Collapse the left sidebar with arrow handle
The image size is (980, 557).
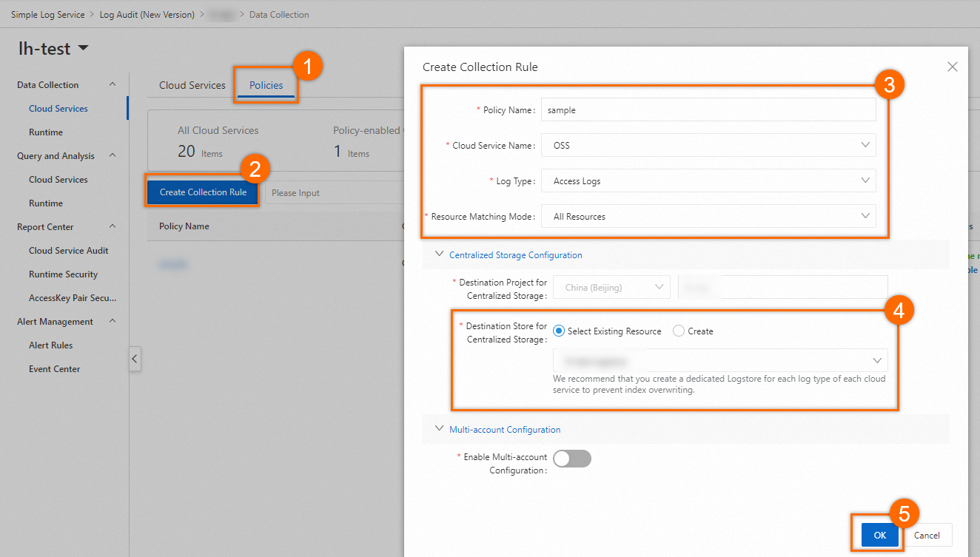pyautogui.click(x=135, y=359)
